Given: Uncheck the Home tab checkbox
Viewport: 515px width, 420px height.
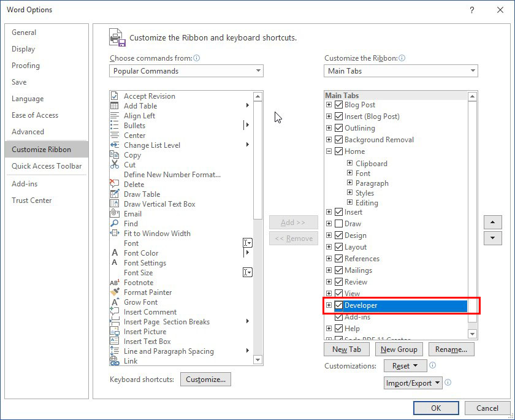Looking at the screenshot, I should tap(338, 151).
